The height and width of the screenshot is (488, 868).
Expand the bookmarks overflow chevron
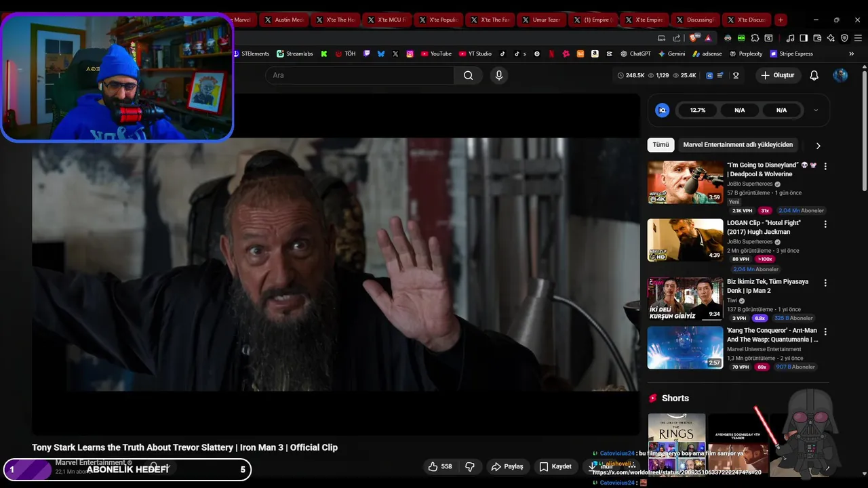[x=851, y=54]
